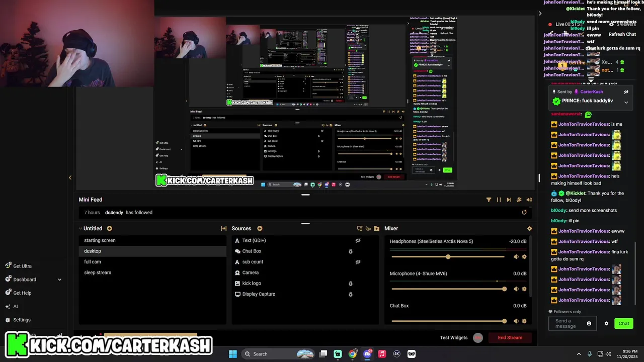The width and height of the screenshot is (644, 362).
Task: Send message with green Chat button
Action: coord(623,324)
